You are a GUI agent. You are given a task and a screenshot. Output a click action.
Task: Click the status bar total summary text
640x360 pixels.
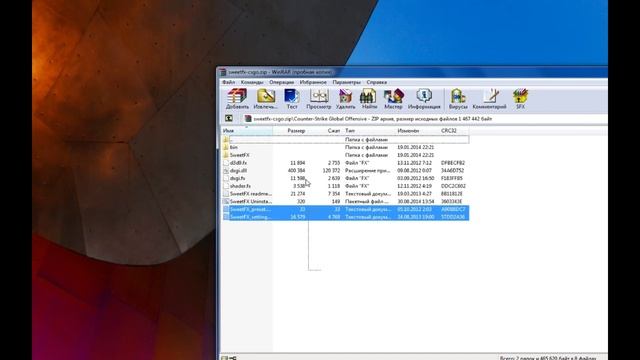548,358
